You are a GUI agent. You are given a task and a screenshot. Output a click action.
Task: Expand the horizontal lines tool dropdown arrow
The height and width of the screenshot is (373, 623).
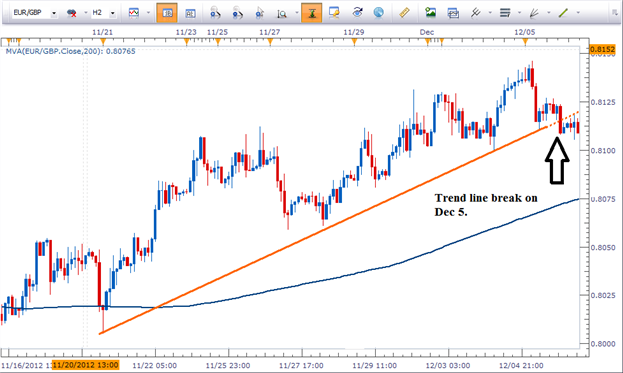click(x=519, y=13)
